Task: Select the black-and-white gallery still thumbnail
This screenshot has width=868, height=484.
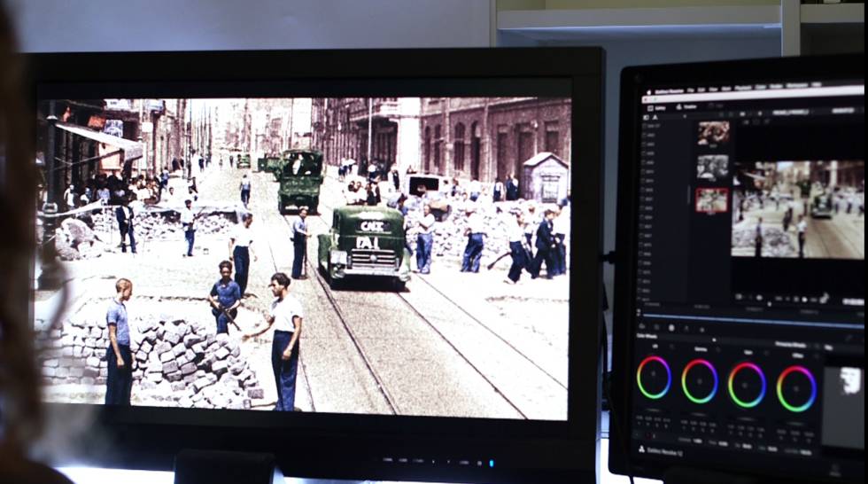Action: 712,168
